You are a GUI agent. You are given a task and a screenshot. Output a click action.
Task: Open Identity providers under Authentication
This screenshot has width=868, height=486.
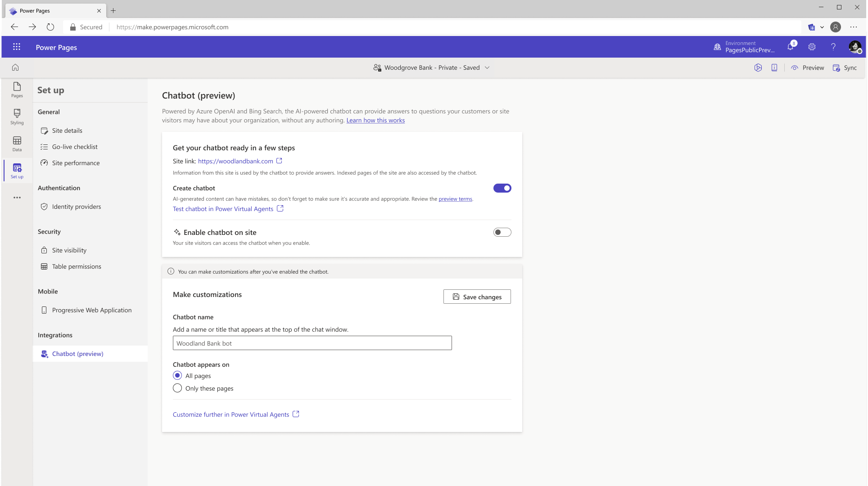click(77, 207)
